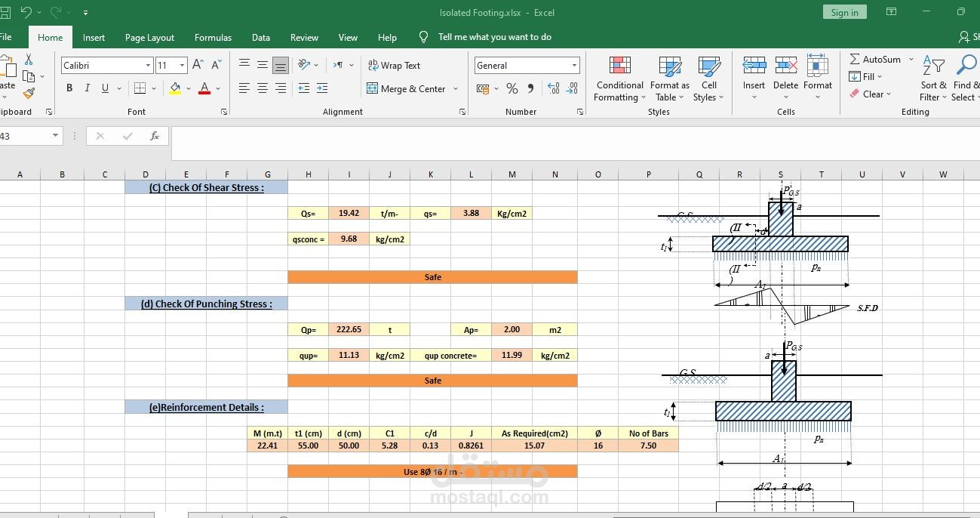Apply the red font color
The width and height of the screenshot is (980, 518).
point(204,88)
